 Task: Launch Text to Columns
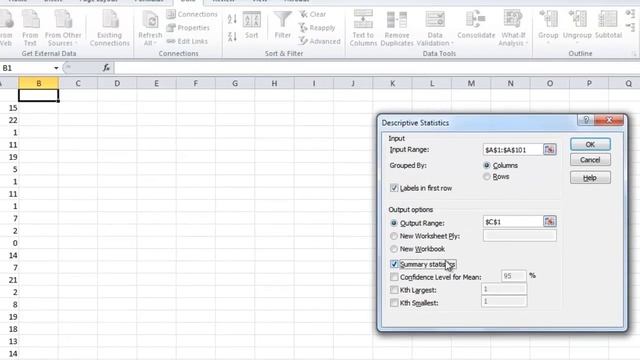point(363,28)
